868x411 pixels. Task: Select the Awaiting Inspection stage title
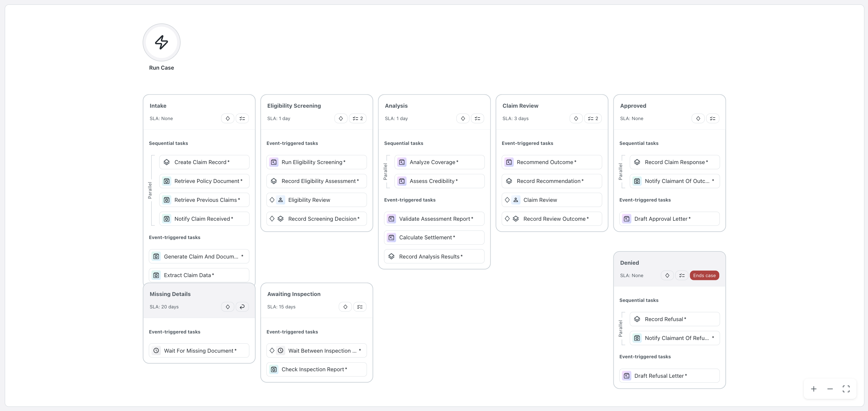[294, 294]
